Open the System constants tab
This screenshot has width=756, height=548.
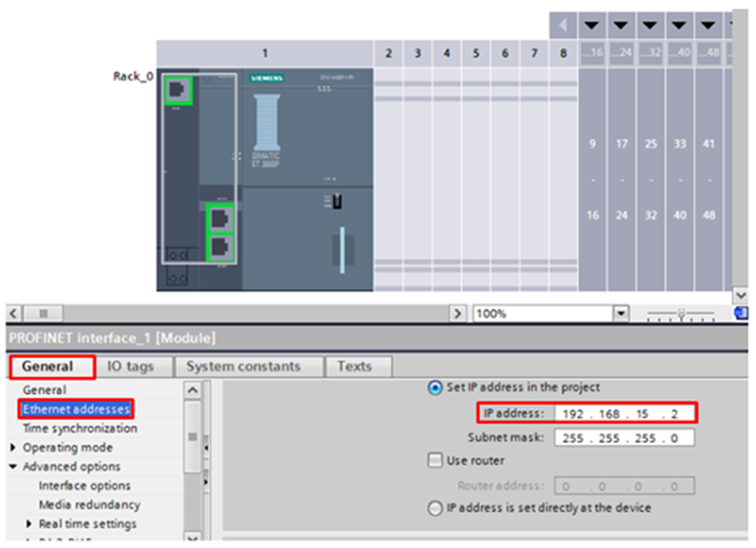(243, 366)
